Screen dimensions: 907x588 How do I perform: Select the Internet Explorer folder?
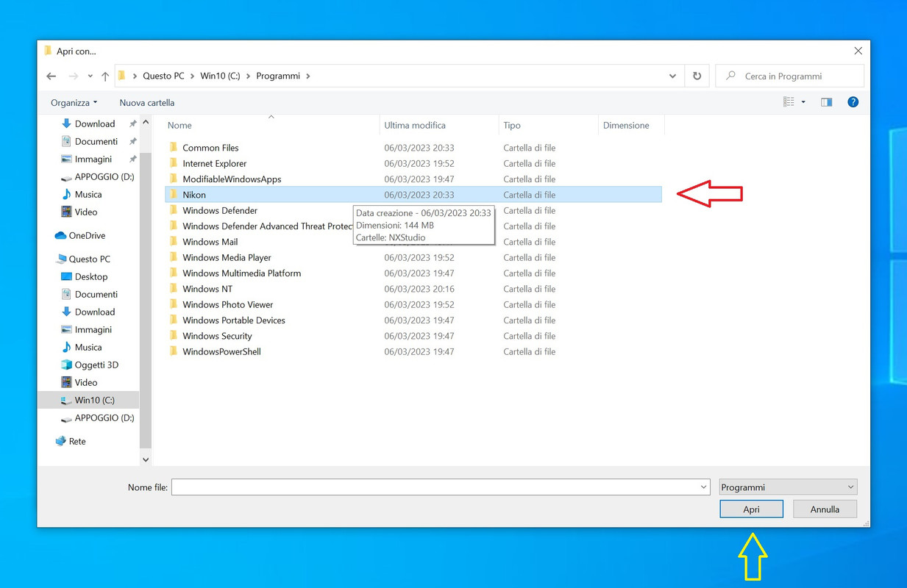click(413, 163)
